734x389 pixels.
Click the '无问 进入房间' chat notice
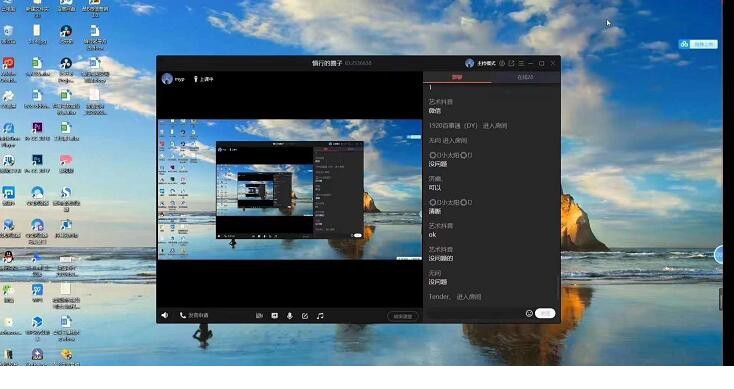tap(448, 140)
